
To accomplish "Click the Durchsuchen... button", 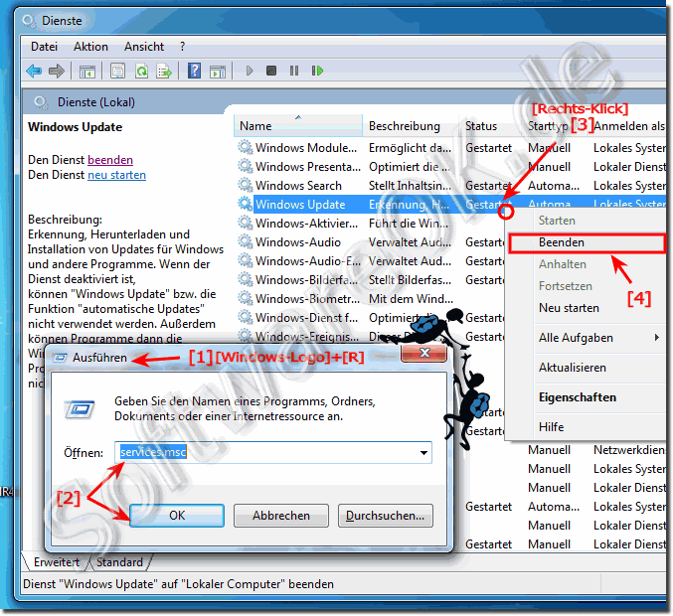I will pyautogui.click(x=386, y=516).
